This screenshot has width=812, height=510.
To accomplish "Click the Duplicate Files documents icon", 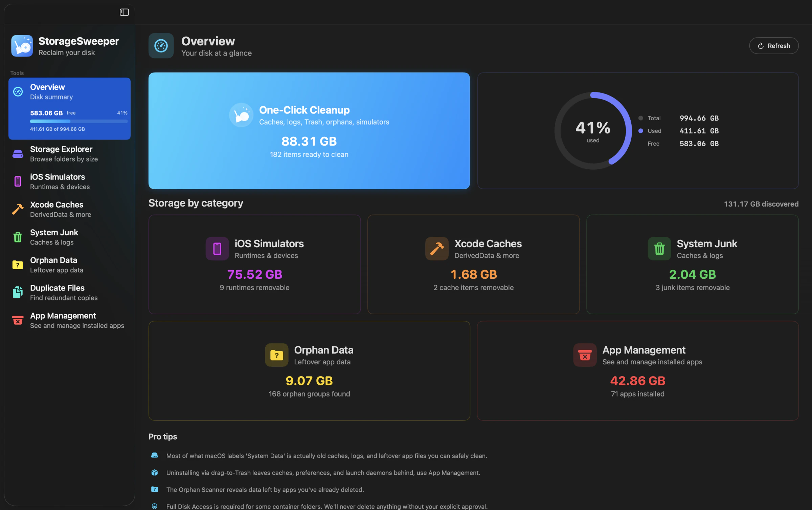I will [x=18, y=293].
